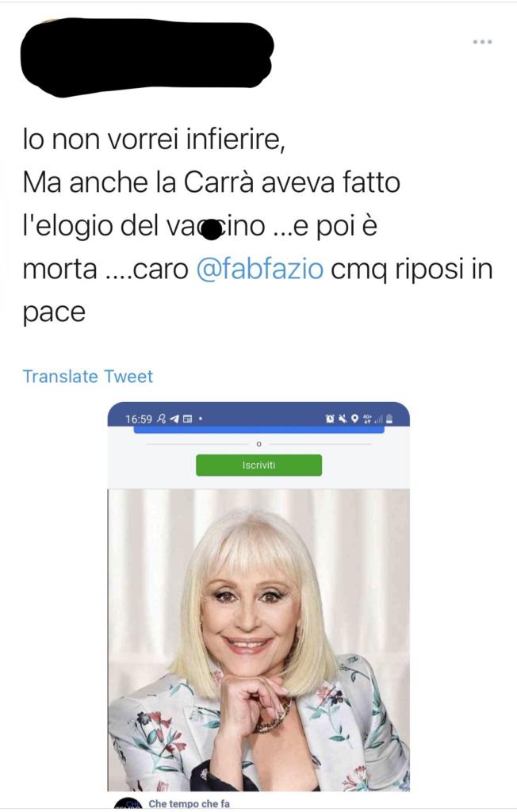Click the person notification icon beside the time

pyautogui.click(x=161, y=419)
